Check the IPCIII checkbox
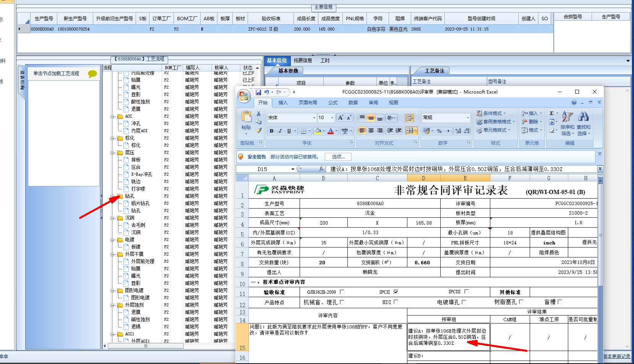Image resolution: width=634 pixels, height=364 pixels. point(467,292)
